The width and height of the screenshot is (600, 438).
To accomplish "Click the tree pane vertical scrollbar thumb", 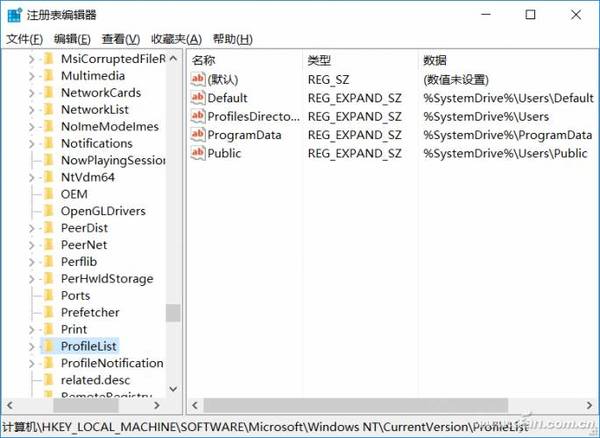I will [x=173, y=313].
